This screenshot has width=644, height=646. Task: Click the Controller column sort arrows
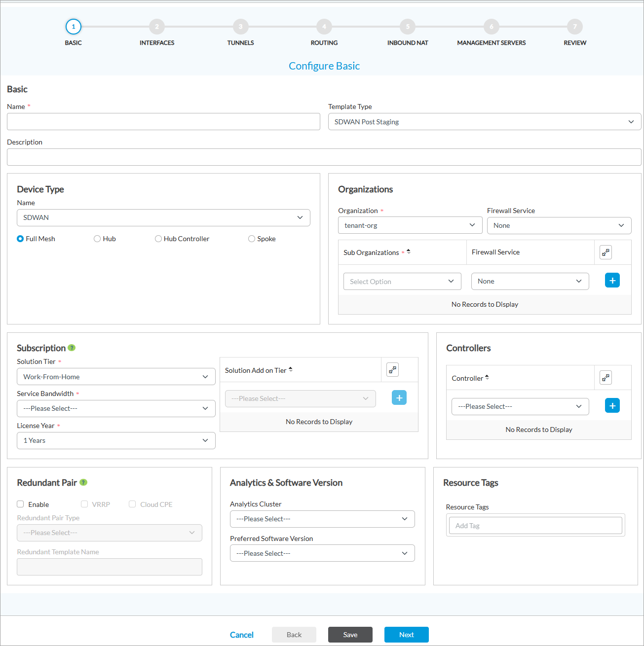point(487,377)
